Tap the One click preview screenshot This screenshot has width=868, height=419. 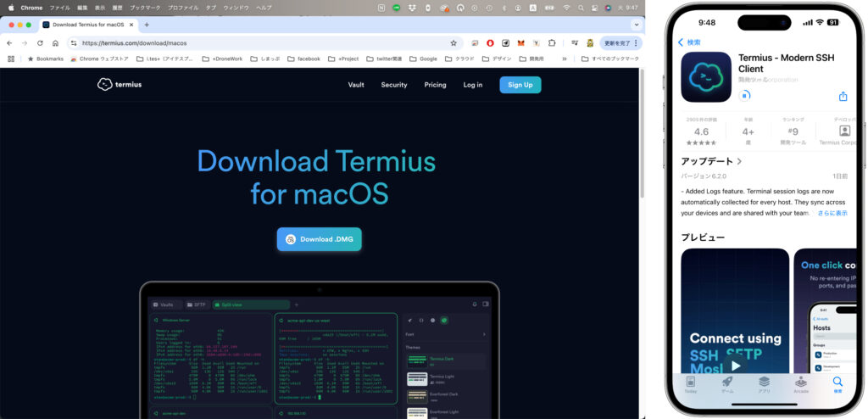825,311
